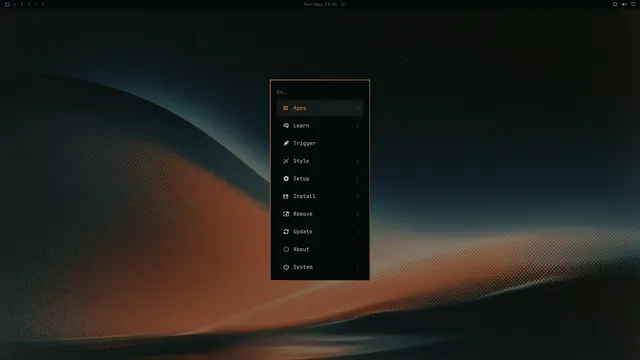Viewport: 640px width, 360px height.
Task: Click the Install package icon
Action: point(286,196)
